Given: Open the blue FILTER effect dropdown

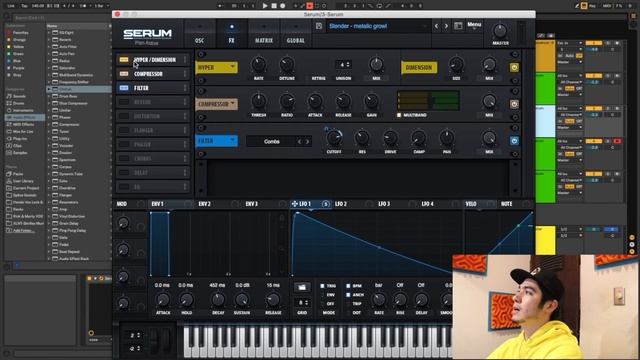Looking at the screenshot, I should tap(217, 141).
